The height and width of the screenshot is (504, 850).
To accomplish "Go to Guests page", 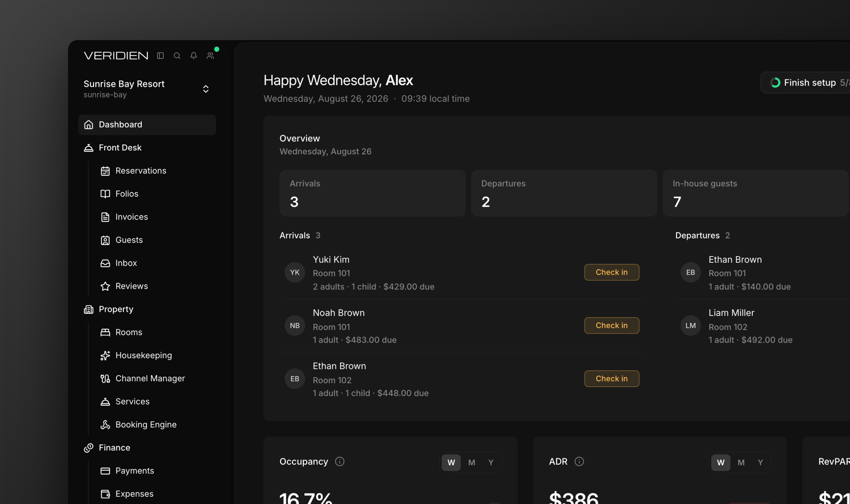I will click(155, 240).
